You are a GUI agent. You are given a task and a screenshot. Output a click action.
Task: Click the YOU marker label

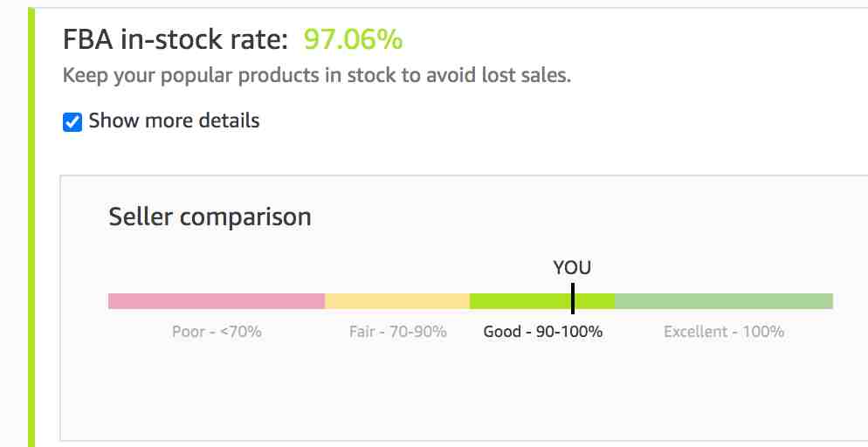coord(572,268)
